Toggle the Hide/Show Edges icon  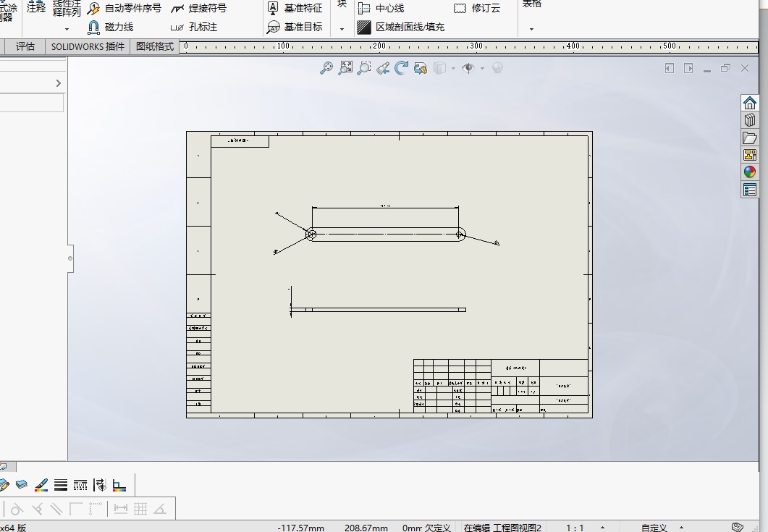point(99,485)
